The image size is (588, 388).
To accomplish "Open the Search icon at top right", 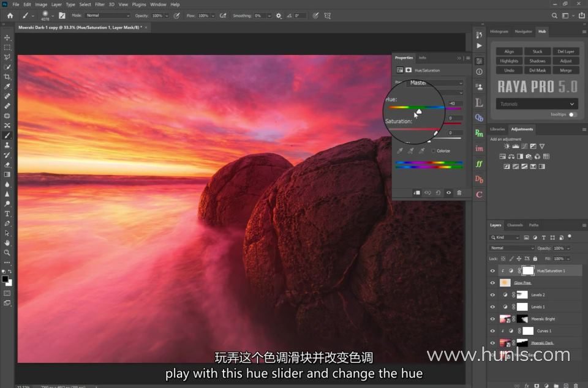I will [554, 16].
